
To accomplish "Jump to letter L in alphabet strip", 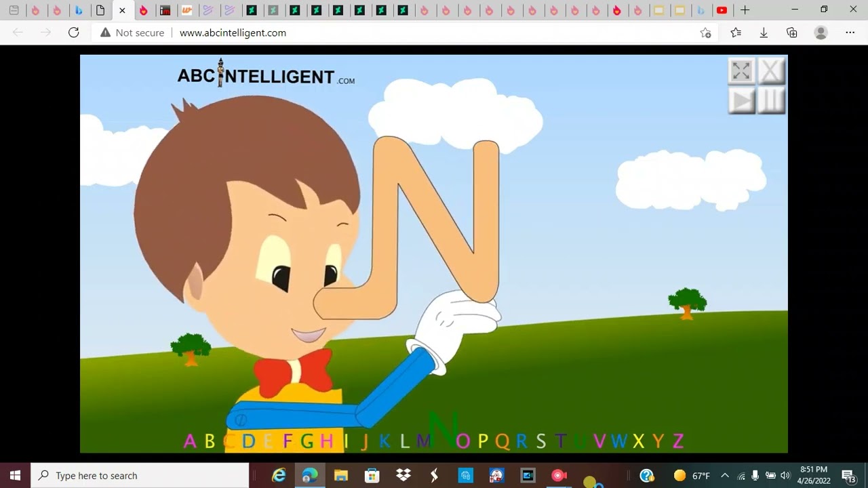I will 405,442.
